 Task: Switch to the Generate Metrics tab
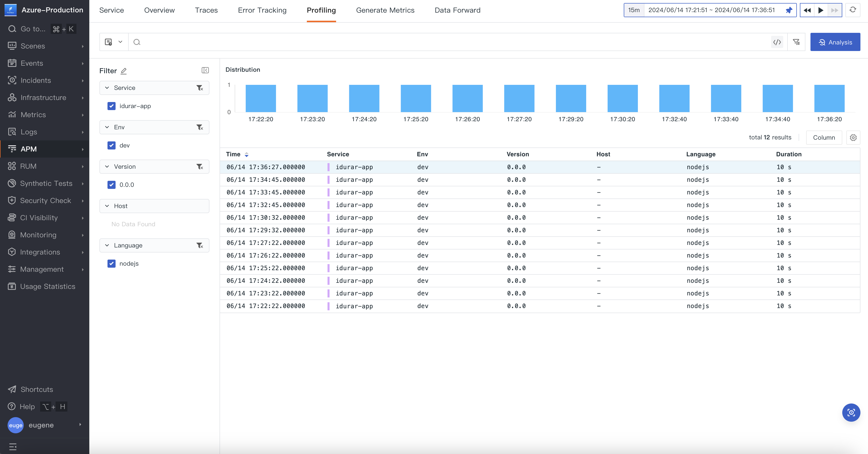tap(385, 10)
